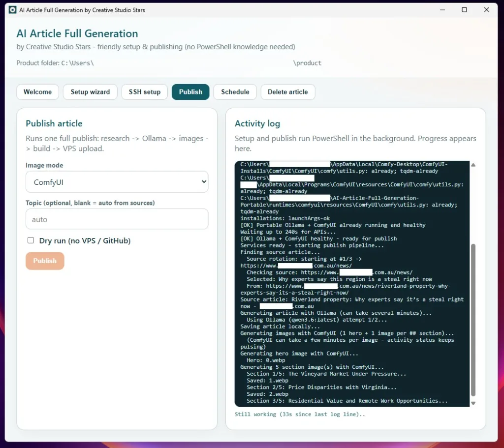The height and width of the screenshot is (448, 504).
Task: Click log line 'Saved: 2.webp'
Action: (267, 394)
